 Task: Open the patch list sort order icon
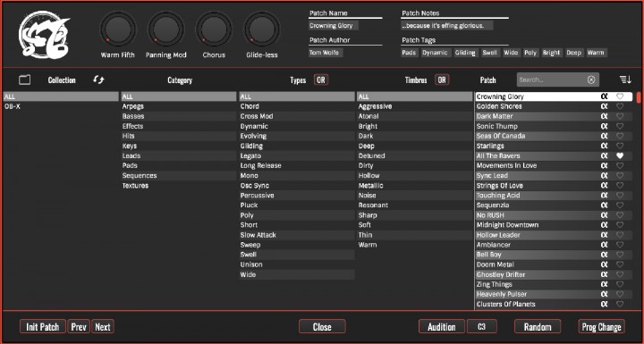pos(625,80)
